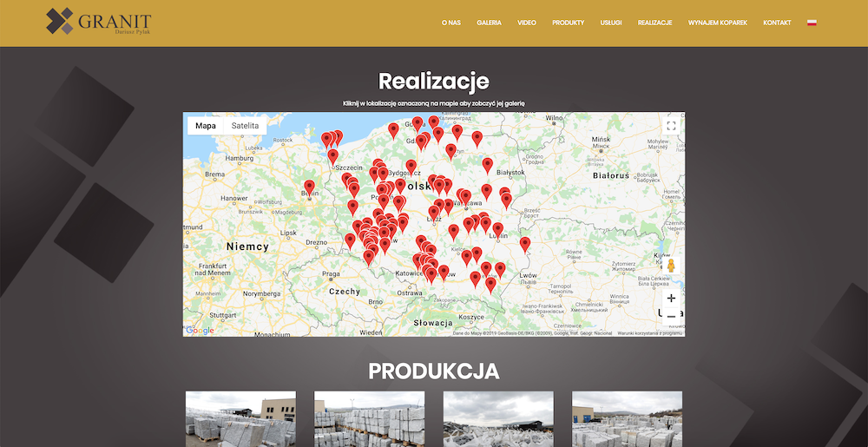868x447 pixels.
Task: Navigate to PRODUKTY in the menu
Action: (x=568, y=23)
